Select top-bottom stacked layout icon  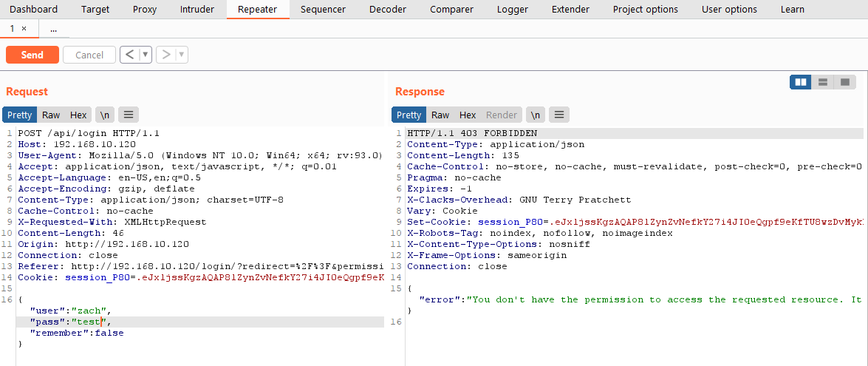tap(822, 82)
